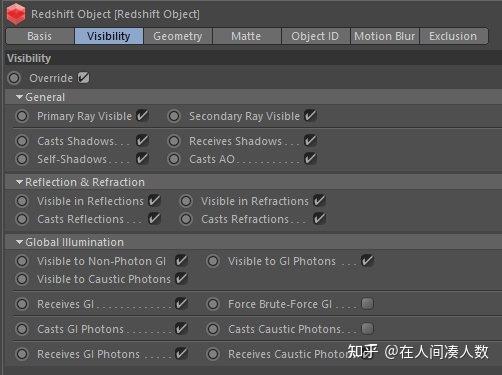Screen dimensions: 502x375
Task: Toggle the Override checkbox
Action: [83, 78]
